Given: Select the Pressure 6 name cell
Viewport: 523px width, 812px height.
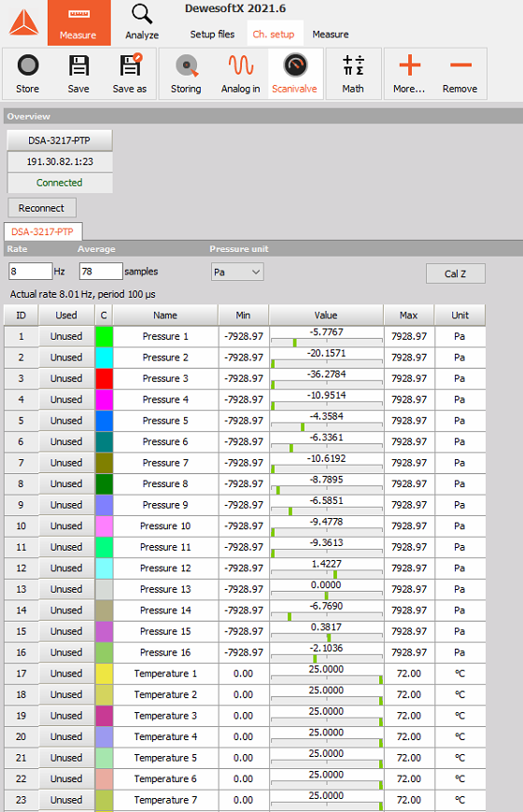Looking at the screenshot, I should click(x=165, y=441).
